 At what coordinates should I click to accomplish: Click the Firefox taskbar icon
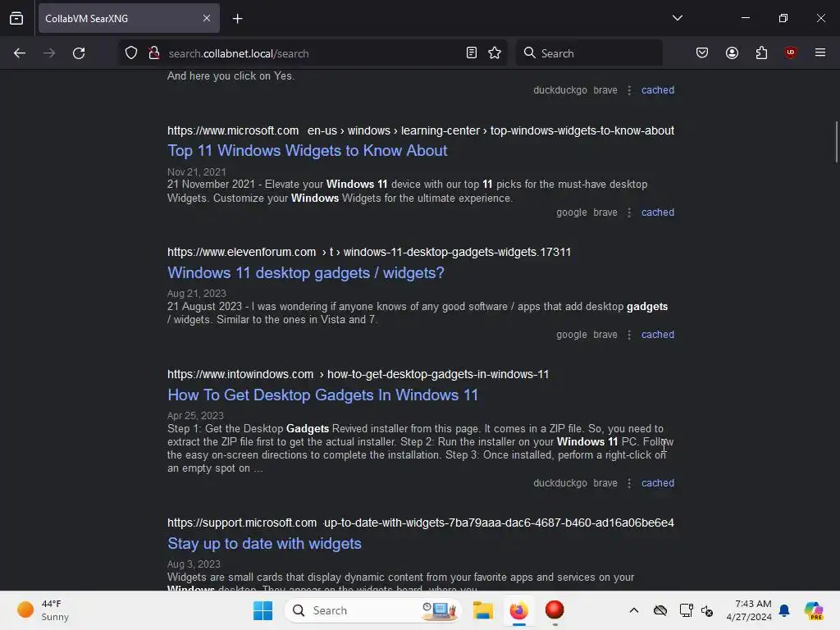(x=518, y=610)
